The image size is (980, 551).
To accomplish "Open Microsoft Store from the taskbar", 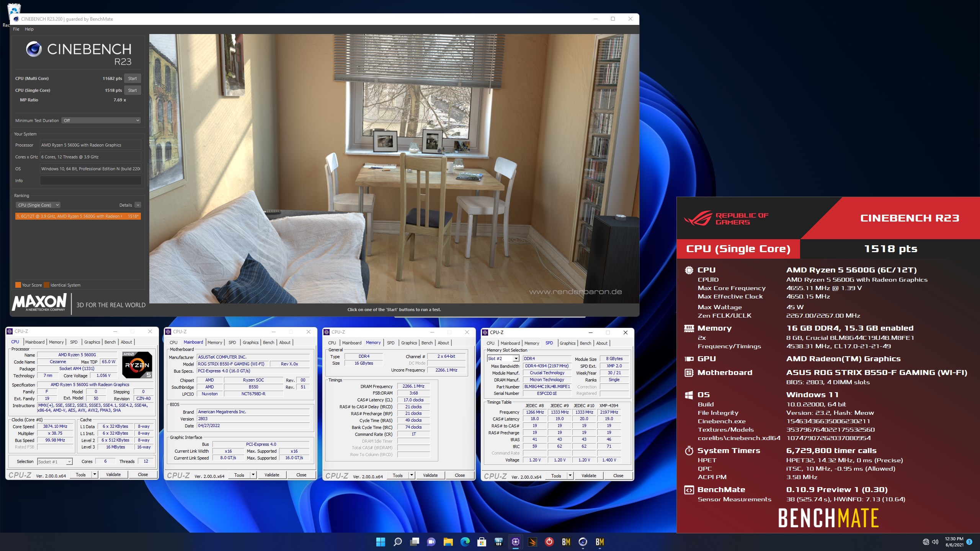I will [482, 542].
